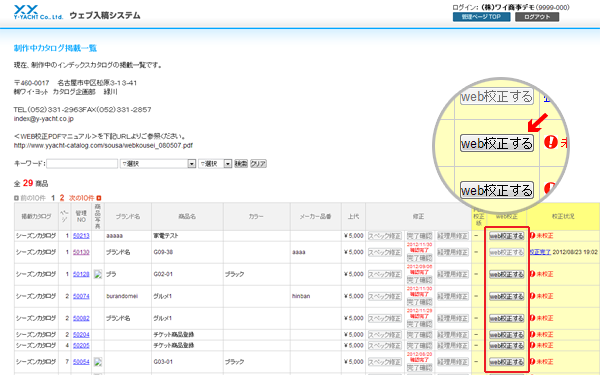Open management number 50054 link

pos(81,362)
